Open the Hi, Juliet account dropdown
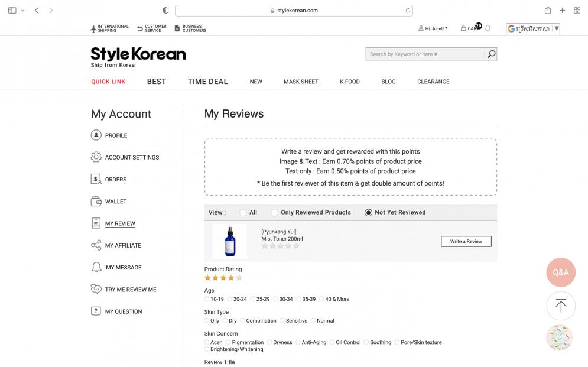The image size is (588, 367). 433,28
